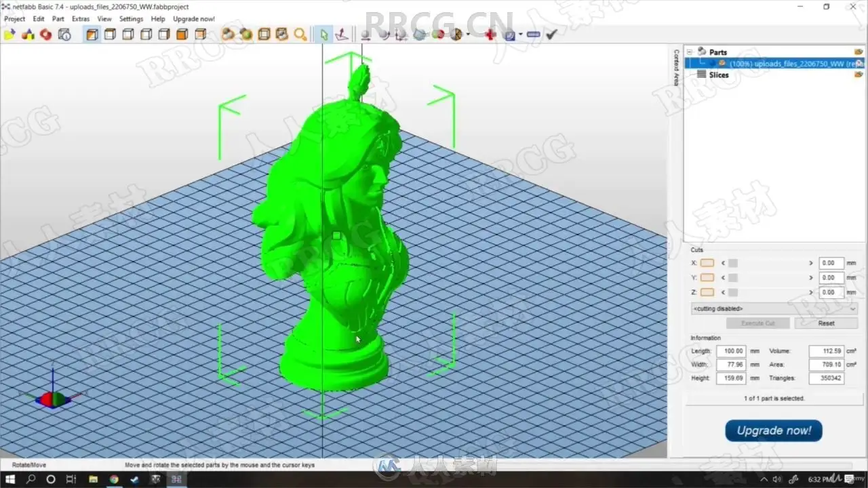Open the Settings menu
The height and width of the screenshot is (488, 868).
pyautogui.click(x=131, y=19)
